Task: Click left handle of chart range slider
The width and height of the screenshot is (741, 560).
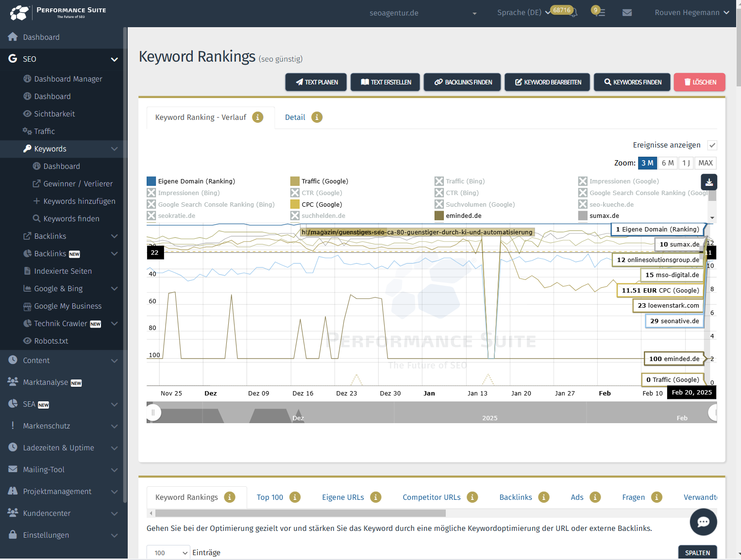Action: (153, 412)
